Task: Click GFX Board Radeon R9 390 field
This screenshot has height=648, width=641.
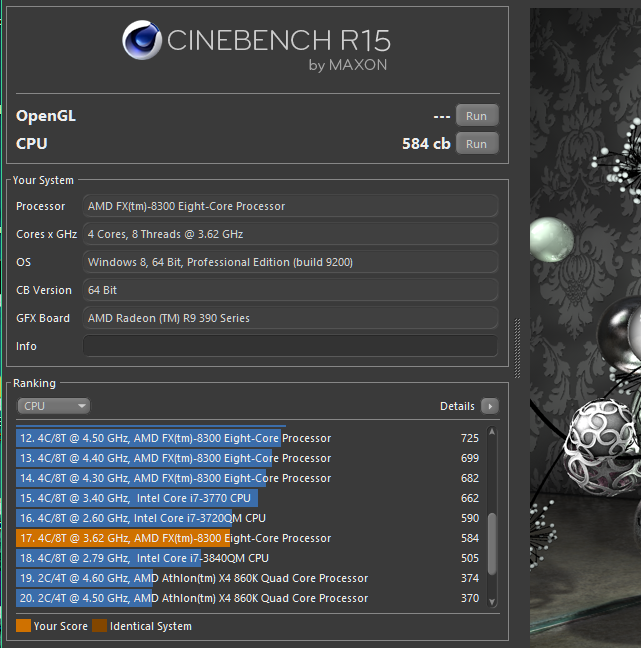Action: click(x=290, y=318)
